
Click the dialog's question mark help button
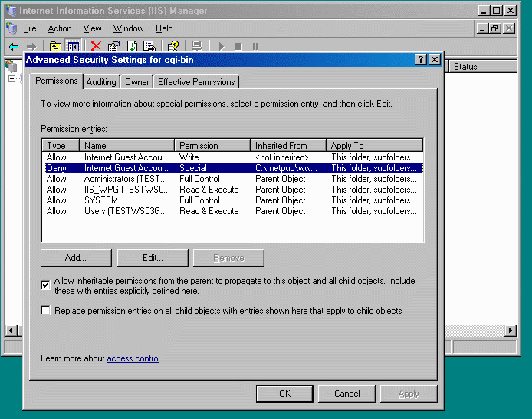[x=420, y=60]
